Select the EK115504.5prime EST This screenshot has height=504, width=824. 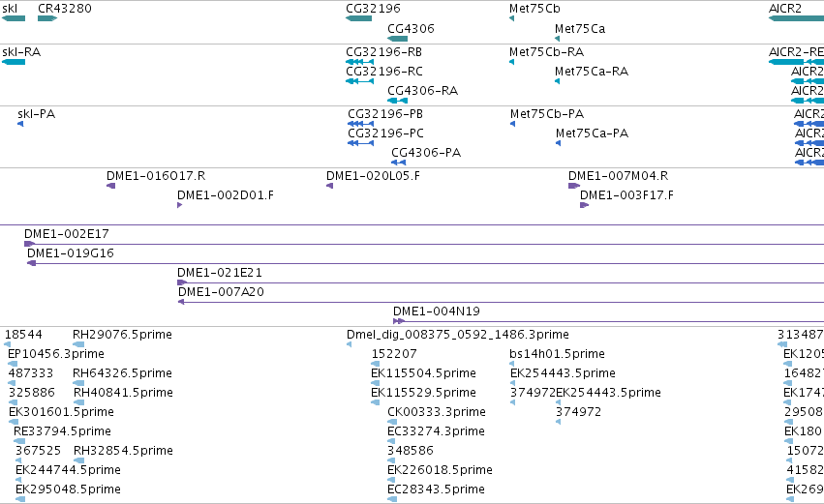point(376,383)
